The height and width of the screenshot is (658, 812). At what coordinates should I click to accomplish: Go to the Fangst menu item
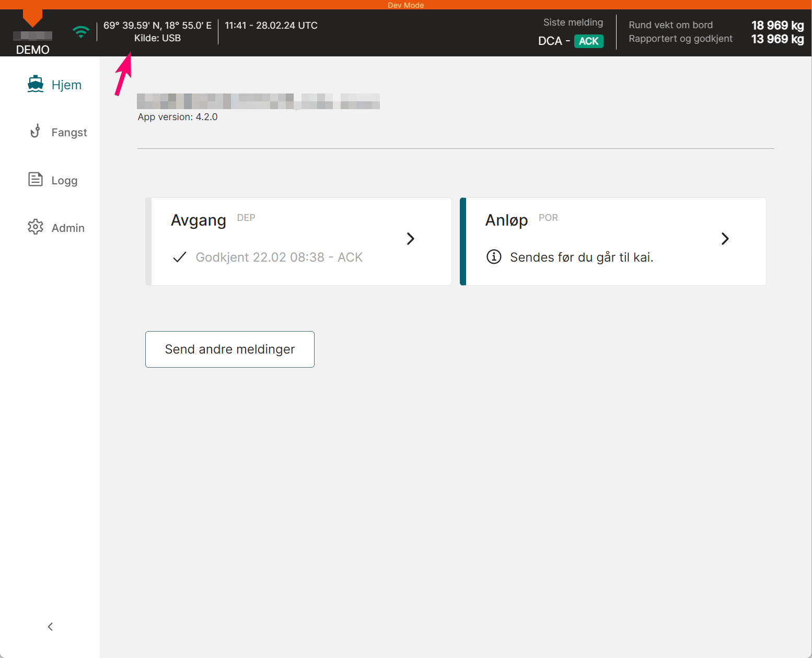[x=58, y=132]
